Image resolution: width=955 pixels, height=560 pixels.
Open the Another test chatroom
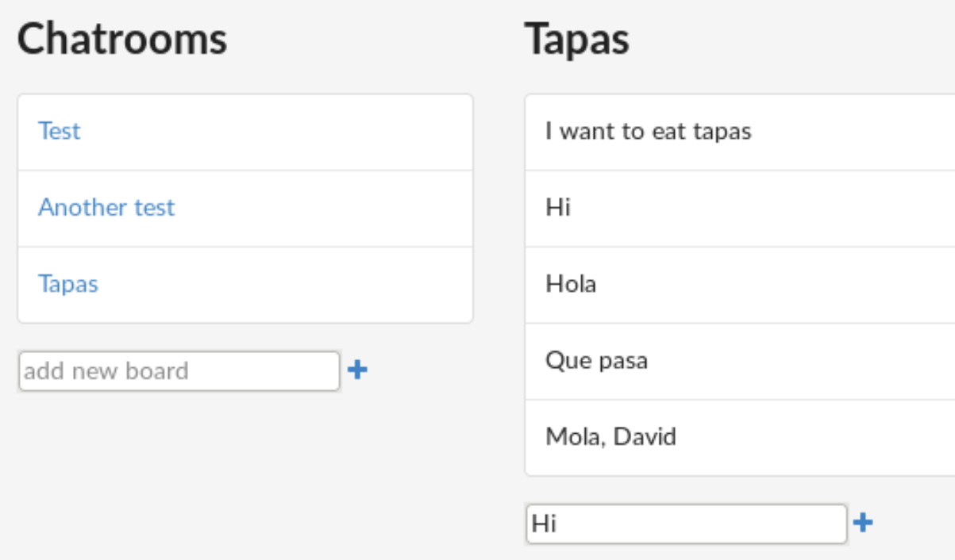[x=106, y=208]
